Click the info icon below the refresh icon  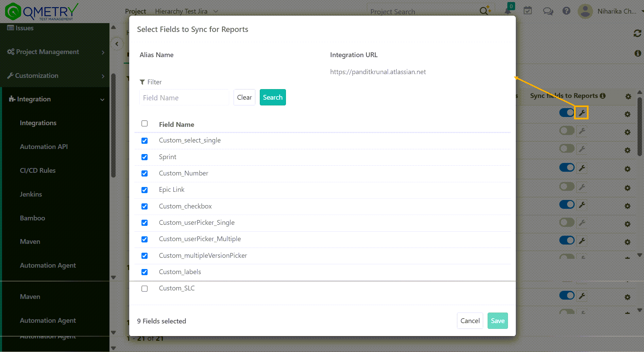[638, 53]
